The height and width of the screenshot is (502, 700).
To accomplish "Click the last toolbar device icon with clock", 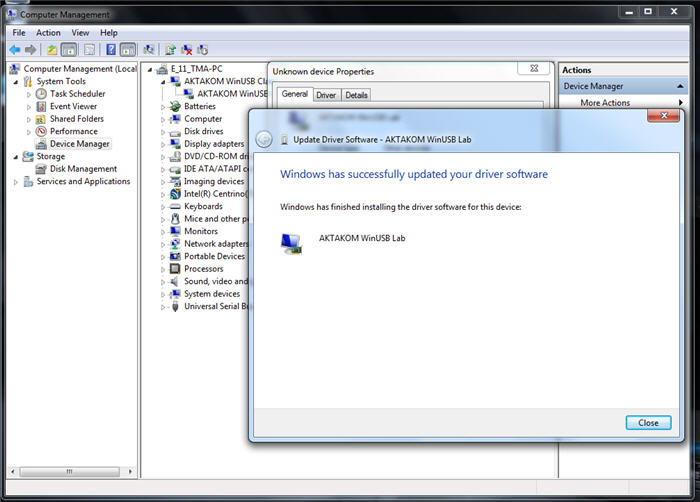I will coord(203,50).
